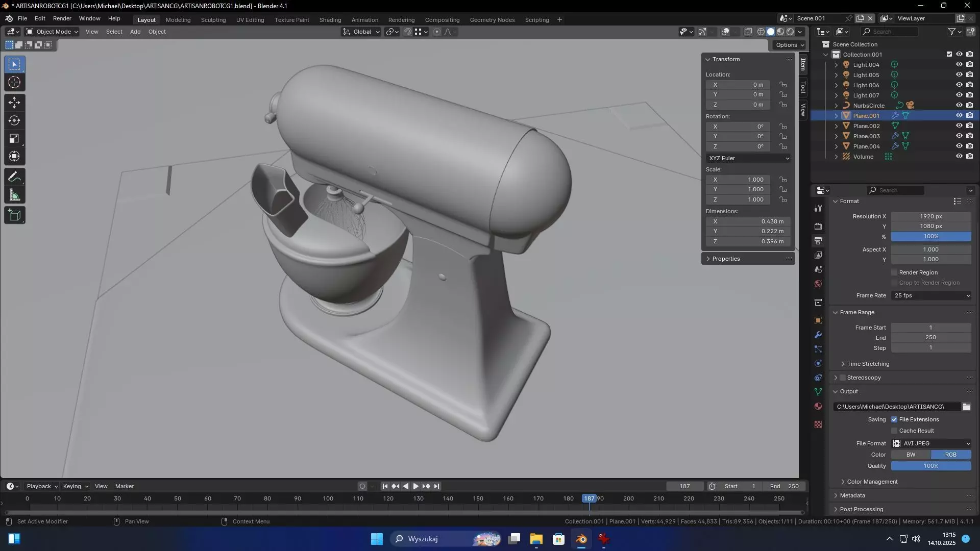Select the Scale tool
The width and height of the screenshot is (980, 551).
[14, 139]
